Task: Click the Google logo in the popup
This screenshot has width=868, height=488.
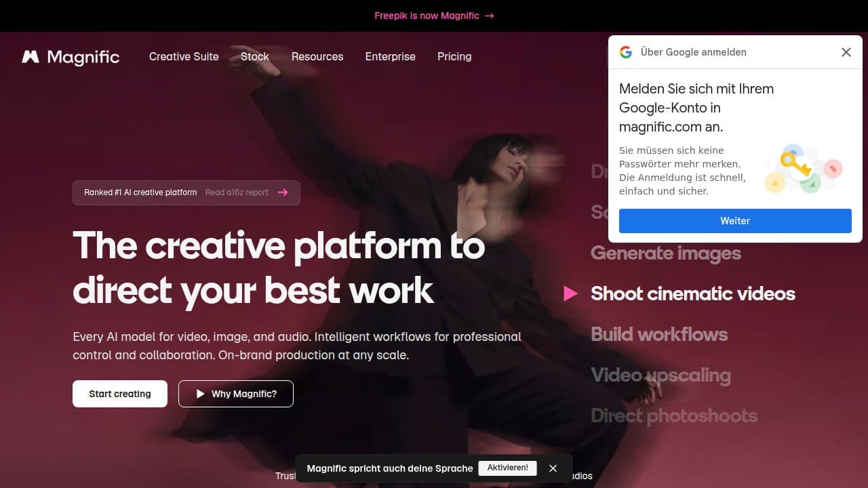Action: pos(626,52)
